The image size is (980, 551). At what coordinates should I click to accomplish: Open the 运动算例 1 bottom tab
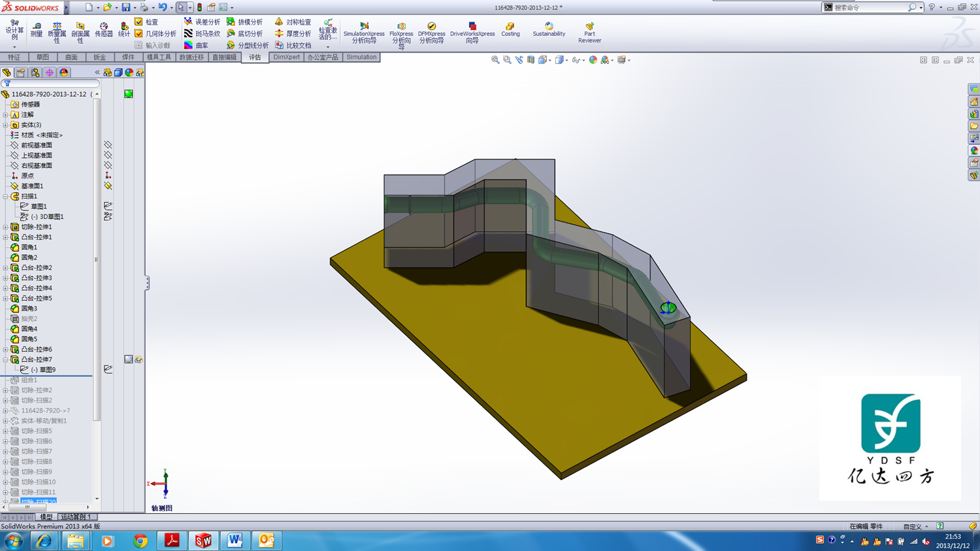[x=76, y=517]
